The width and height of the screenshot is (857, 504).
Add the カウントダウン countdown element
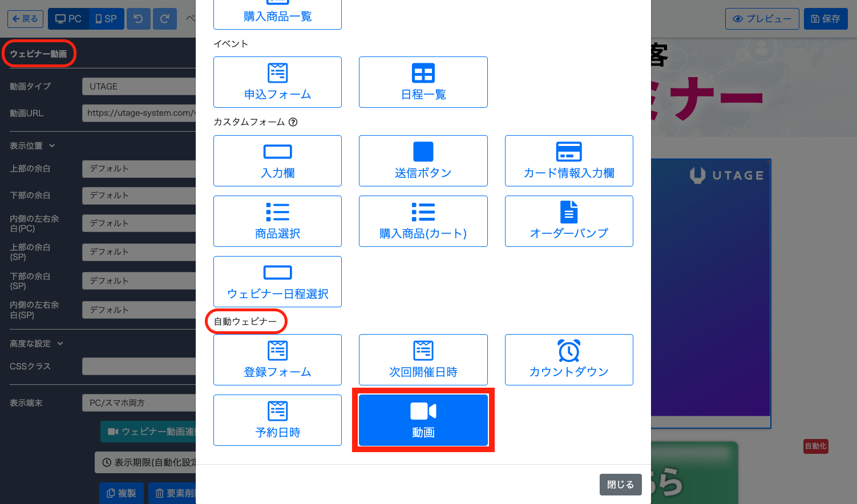coord(568,360)
